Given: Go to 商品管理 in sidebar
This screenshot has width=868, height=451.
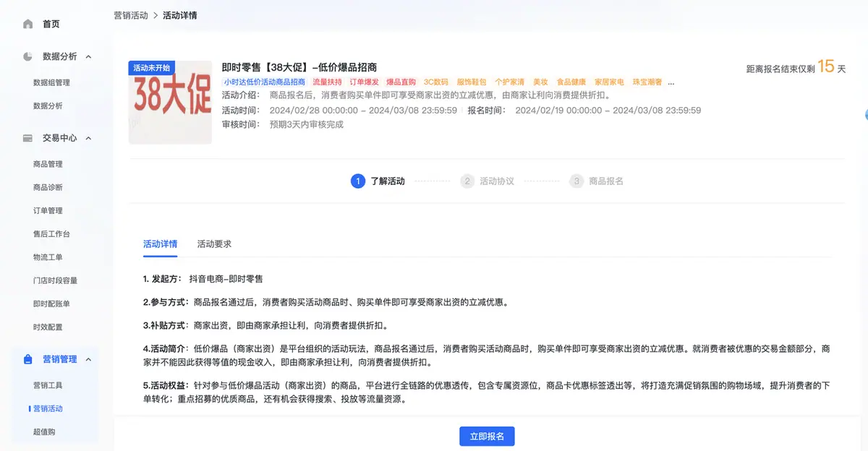Looking at the screenshot, I should [48, 164].
